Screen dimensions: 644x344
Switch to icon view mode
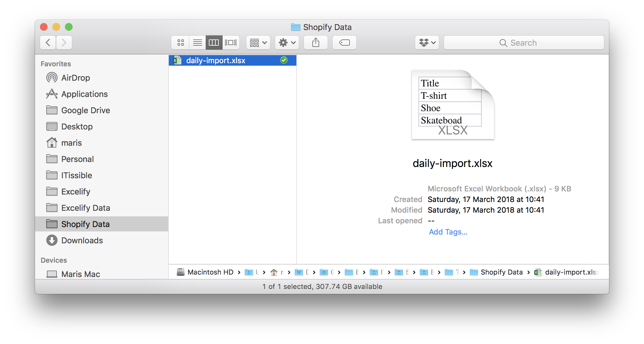(180, 43)
